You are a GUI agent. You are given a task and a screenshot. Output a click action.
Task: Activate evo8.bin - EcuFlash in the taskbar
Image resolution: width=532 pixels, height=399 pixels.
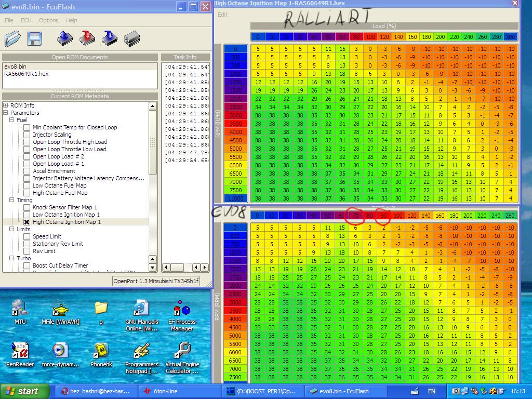point(345,391)
